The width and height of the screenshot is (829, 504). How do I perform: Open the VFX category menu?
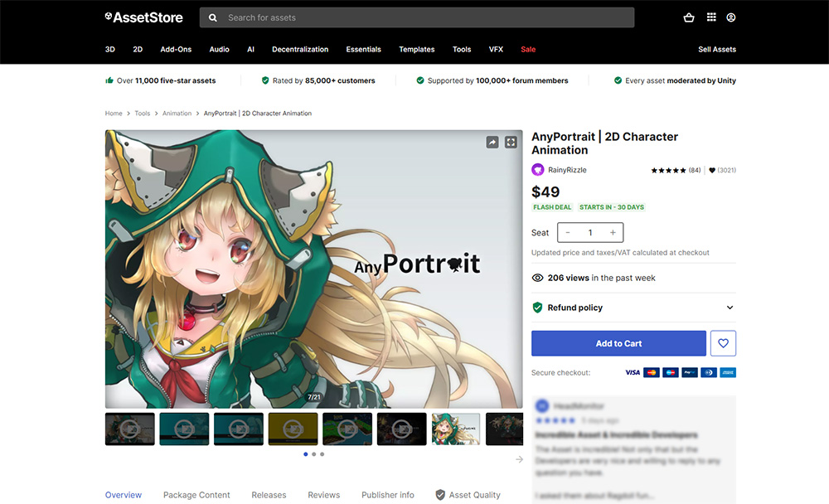496,49
